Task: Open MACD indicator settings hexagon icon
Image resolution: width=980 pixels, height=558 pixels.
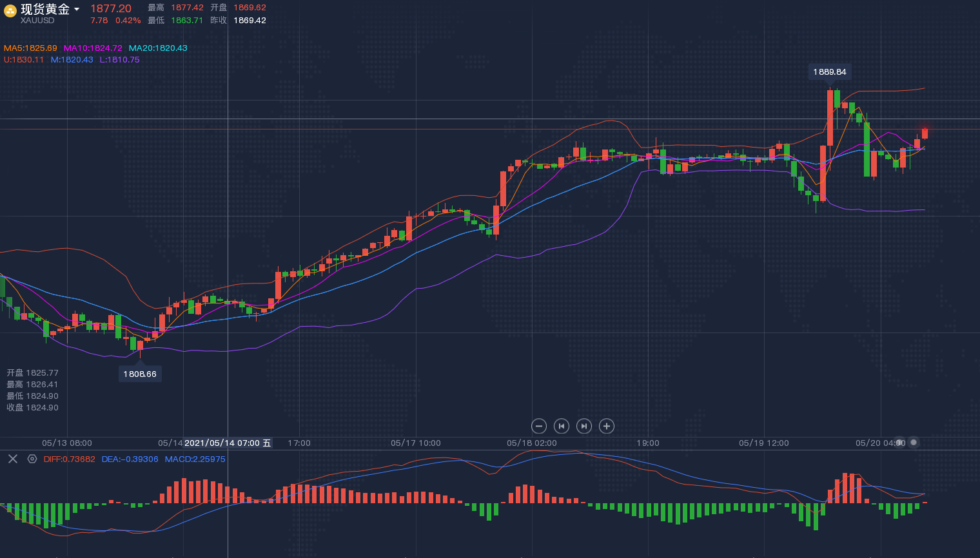Action: [x=32, y=459]
